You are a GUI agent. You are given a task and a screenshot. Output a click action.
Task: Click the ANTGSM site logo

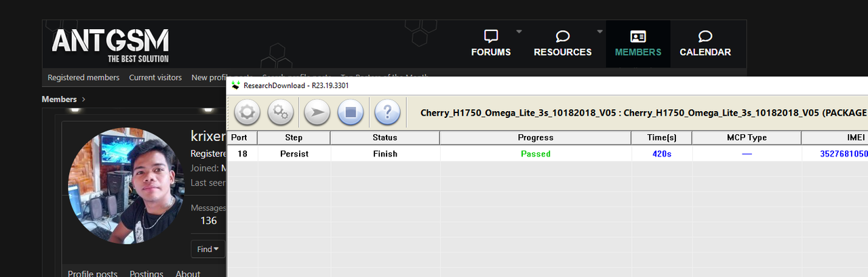point(110,45)
